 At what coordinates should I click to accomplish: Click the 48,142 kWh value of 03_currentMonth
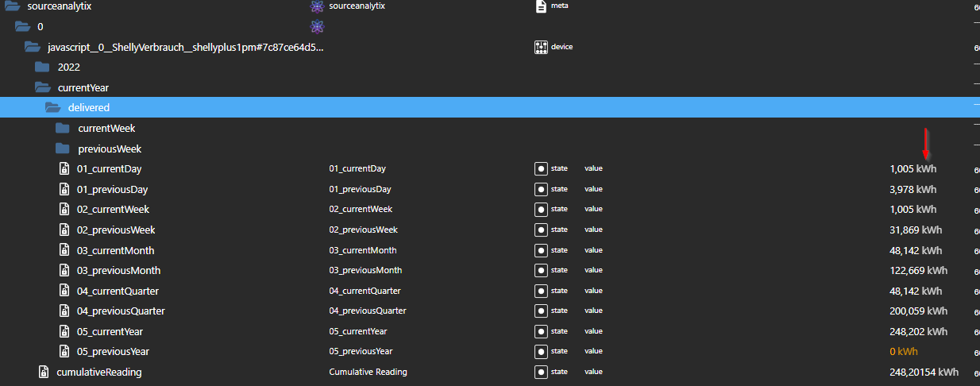pos(916,250)
